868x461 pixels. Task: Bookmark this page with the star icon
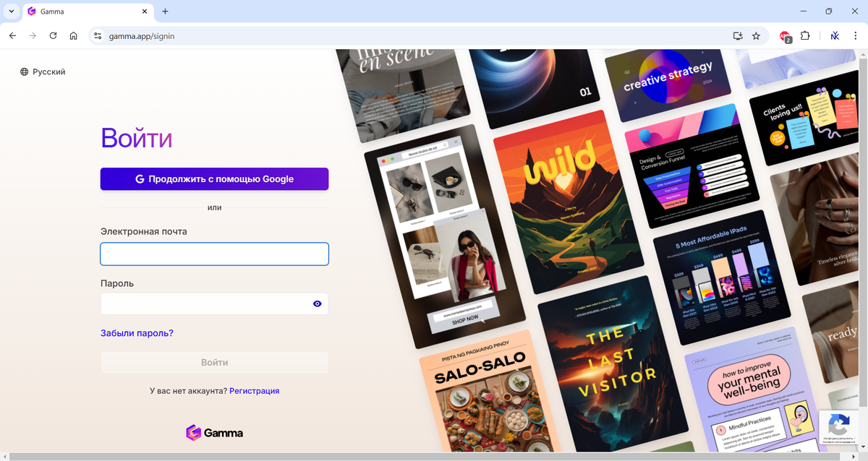(x=756, y=35)
